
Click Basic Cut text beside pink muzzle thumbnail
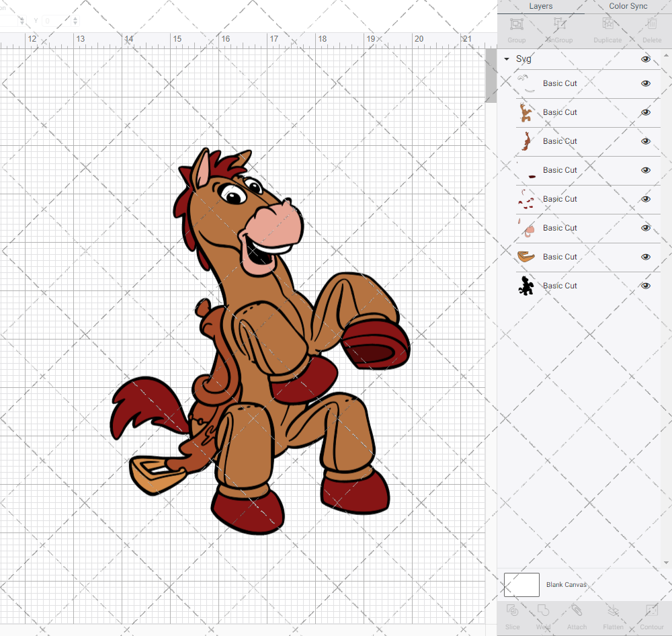560,228
